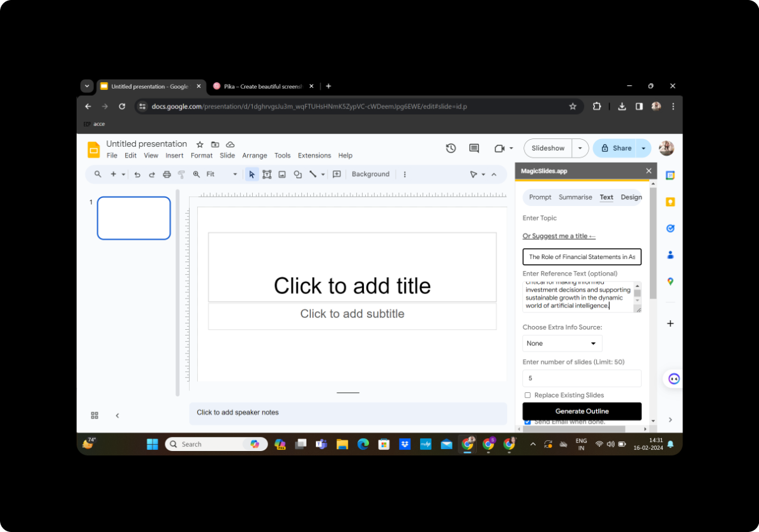Click the Share button
The height and width of the screenshot is (532, 759).
616,148
